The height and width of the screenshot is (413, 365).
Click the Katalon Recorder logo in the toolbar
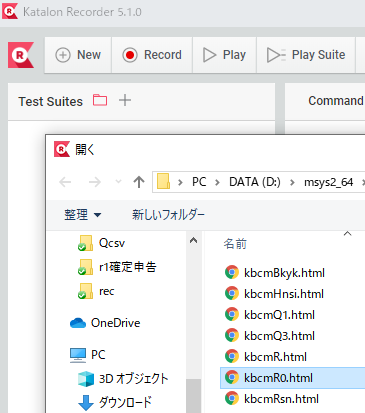tap(21, 55)
